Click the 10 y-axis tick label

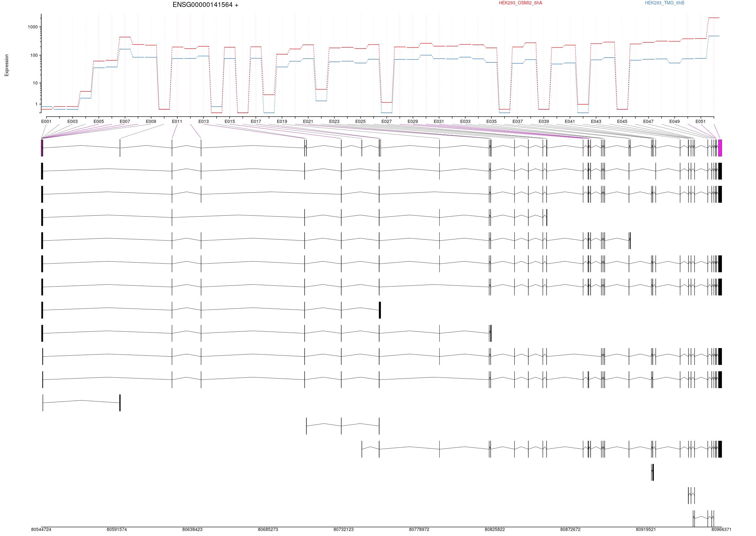tap(35, 83)
